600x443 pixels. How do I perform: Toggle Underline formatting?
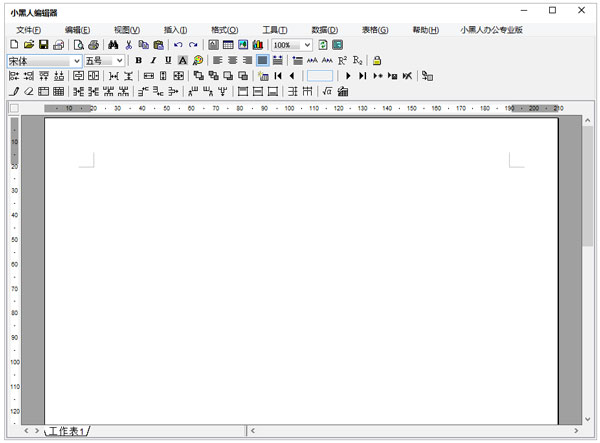click(168, 61)
